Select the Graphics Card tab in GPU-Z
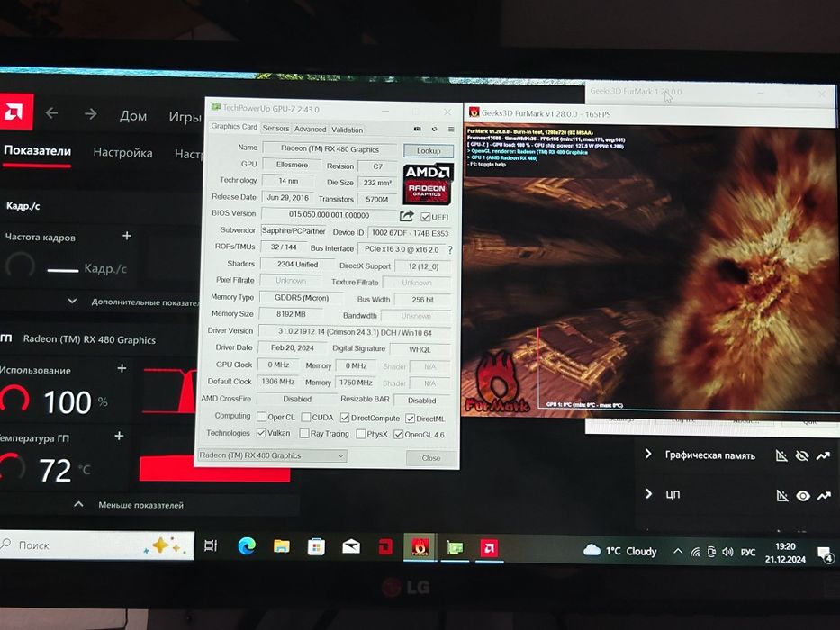 234,126
